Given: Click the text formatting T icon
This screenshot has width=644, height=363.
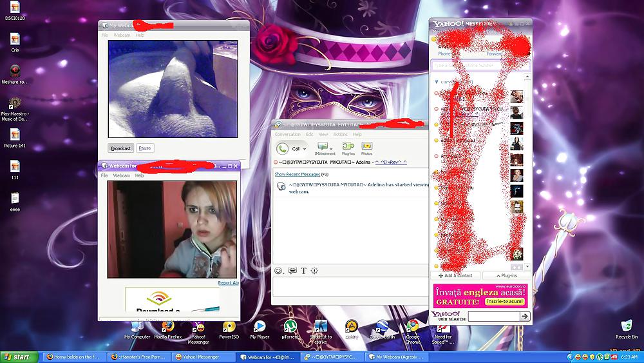Looking at the screenshot, I should pyautogui.click(x=303, y=271).
